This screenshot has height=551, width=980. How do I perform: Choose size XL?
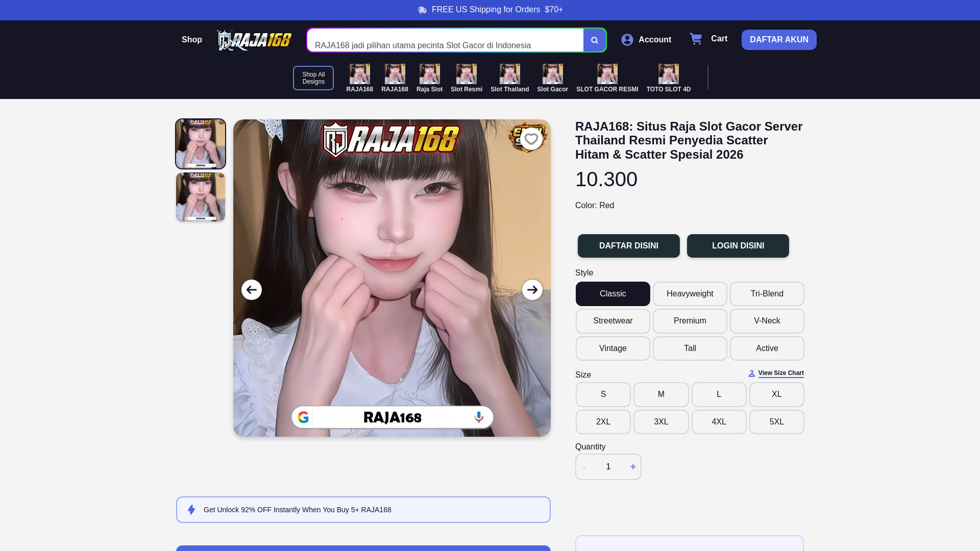pyautogui.click(x=776, y=394)
